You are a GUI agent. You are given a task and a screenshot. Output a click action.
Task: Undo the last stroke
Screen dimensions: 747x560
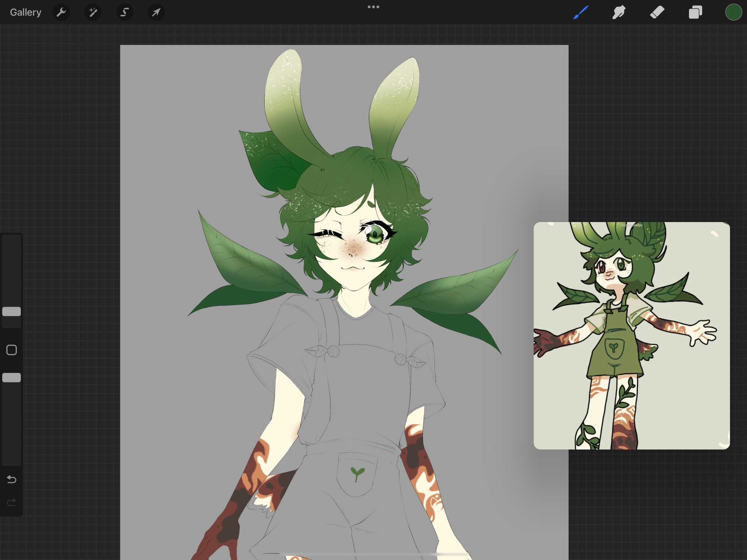tap(12, 479)
